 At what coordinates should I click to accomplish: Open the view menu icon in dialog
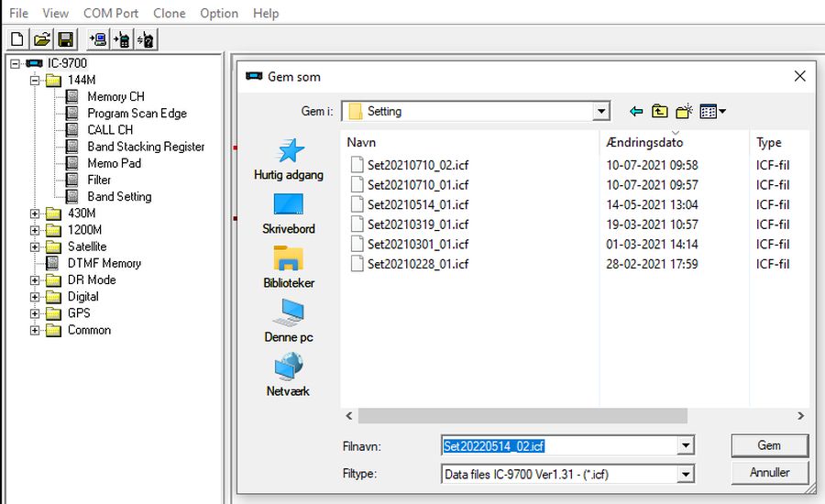tap(713, 111)
